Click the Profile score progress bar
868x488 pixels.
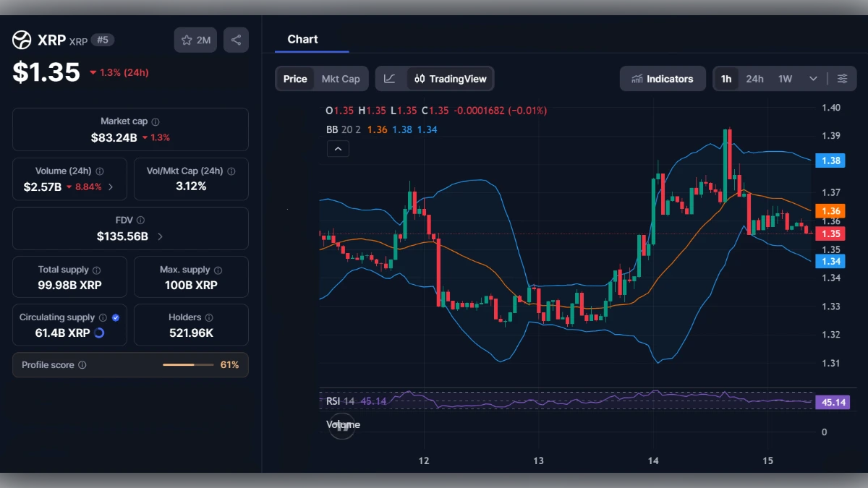click(x=188, y=364)
